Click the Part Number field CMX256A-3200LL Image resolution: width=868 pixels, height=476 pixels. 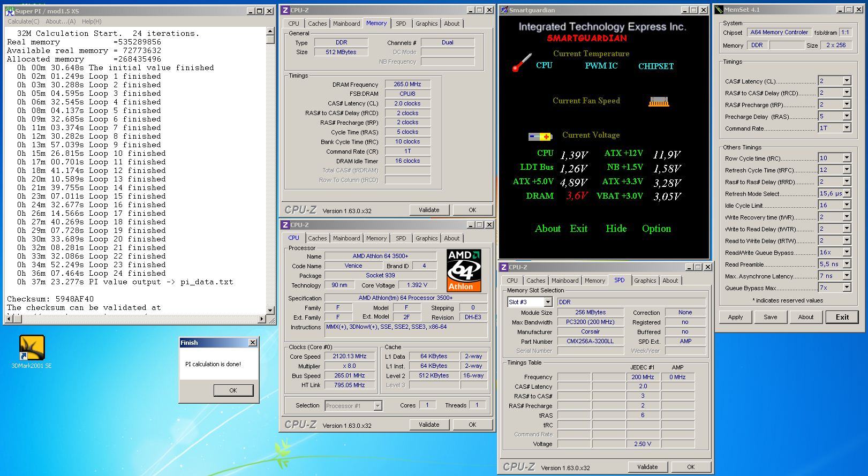click(x=590, y=341)
